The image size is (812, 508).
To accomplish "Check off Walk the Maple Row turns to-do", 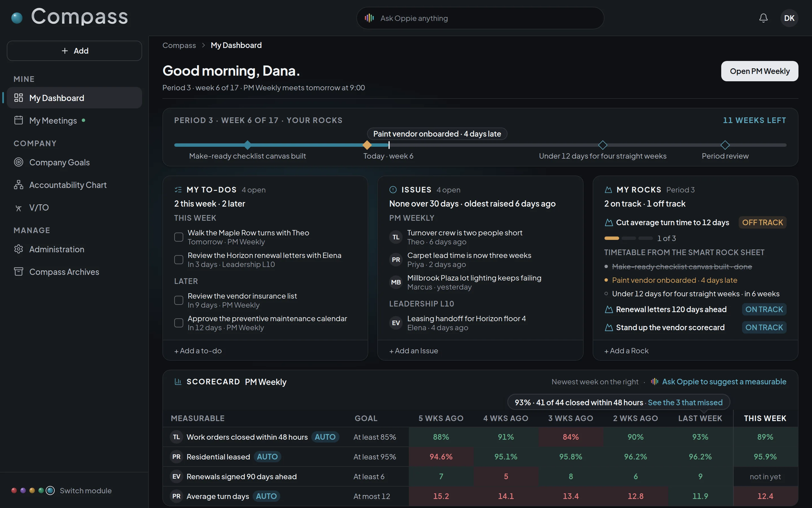I will (x=179, y=237).
